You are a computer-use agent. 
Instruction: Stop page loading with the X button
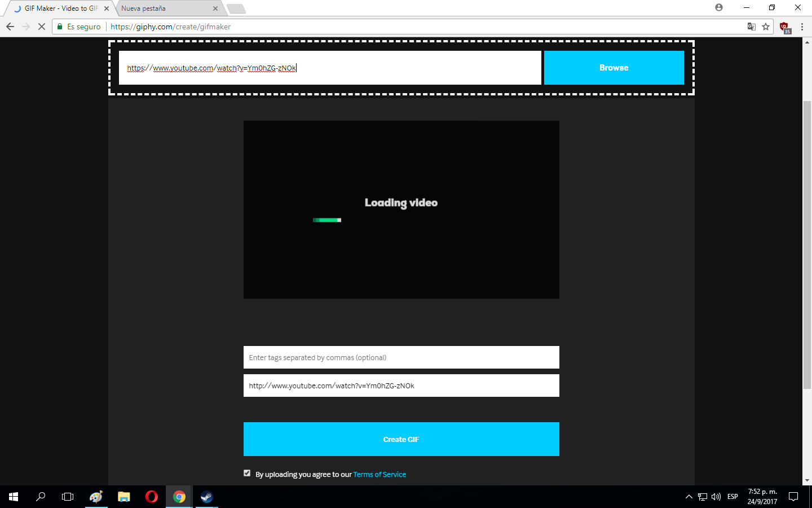(42, 27)
